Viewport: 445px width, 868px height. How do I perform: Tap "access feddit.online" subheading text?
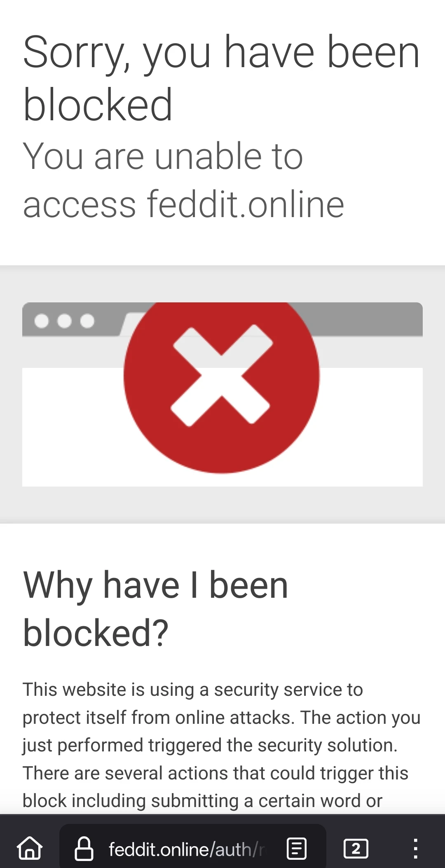pos(183,204)
